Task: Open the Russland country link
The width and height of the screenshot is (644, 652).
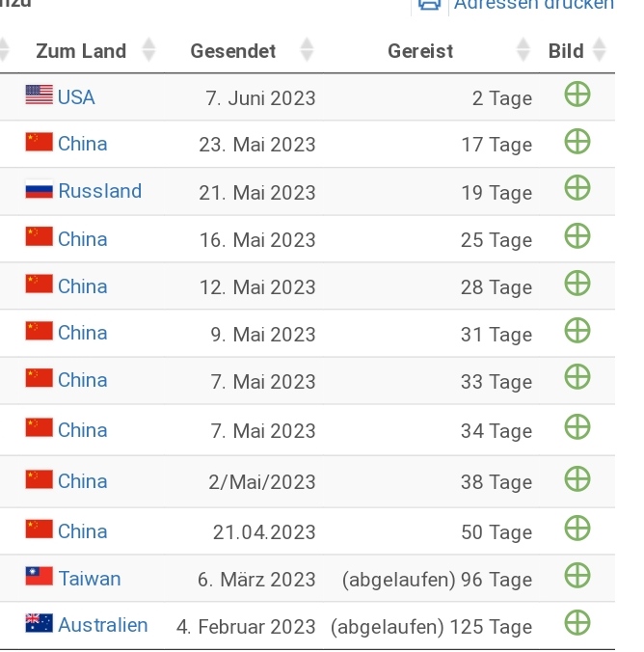Action: click(x=99, y=191)
